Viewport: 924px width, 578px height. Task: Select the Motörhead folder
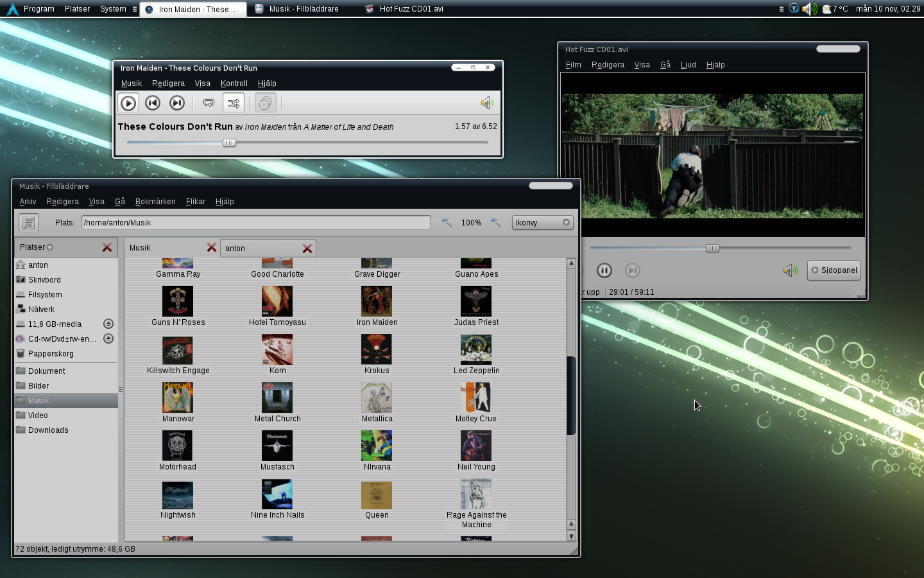click(x=178, y=451)
